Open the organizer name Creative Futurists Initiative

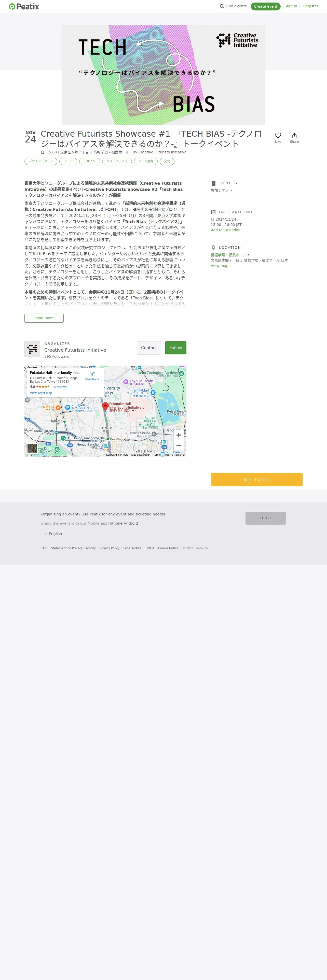(75, 350)
